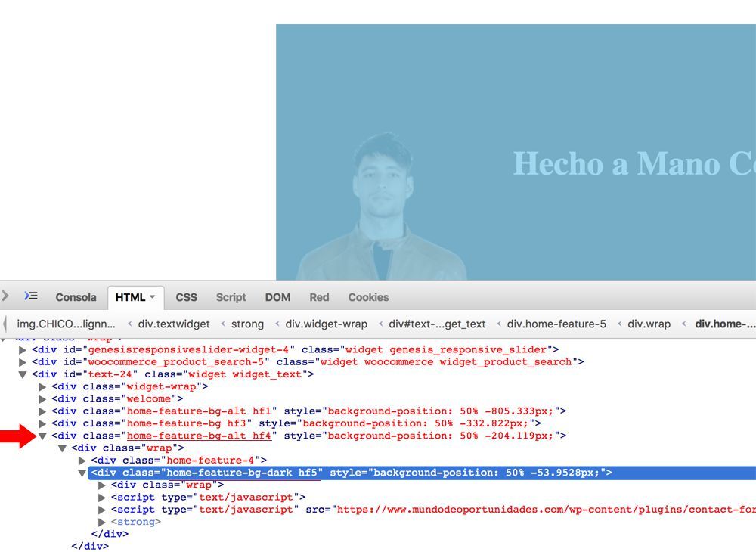The height and width of the screenshot is (552, 756).
Task: Expand the strong element node
Action: coord(101,522)
